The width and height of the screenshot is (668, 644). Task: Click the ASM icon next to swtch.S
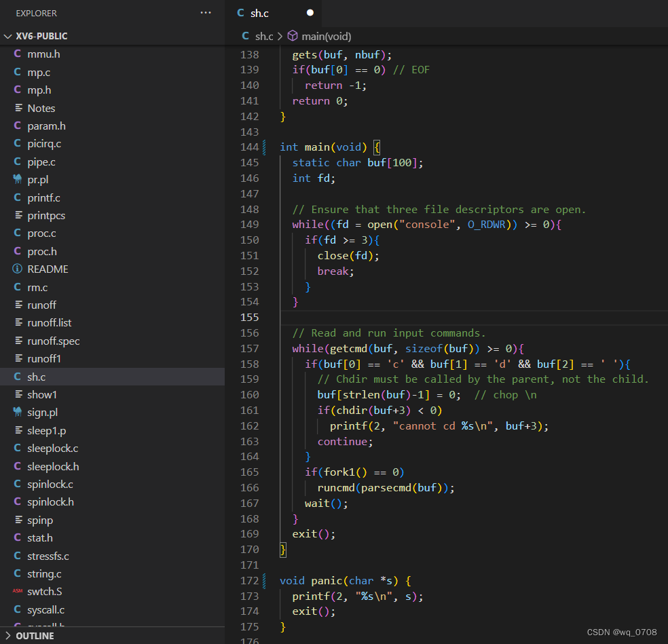click(18, 591)
